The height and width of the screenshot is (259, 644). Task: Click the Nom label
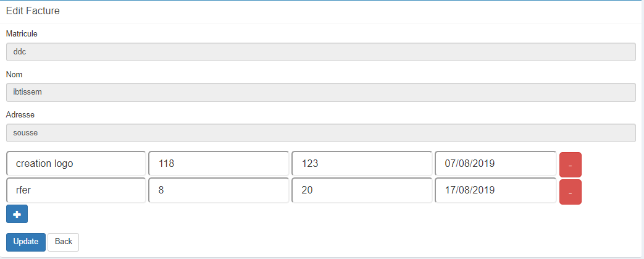tap(14, 74)
